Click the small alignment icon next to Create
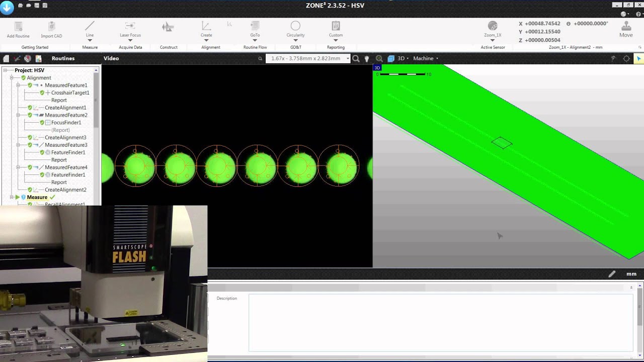 click(x=229, y=24)
